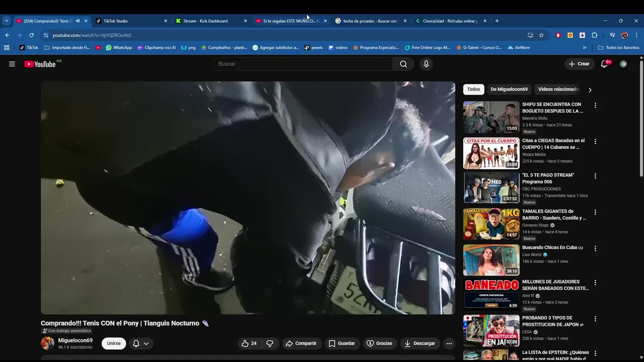Click the video player to pause
Viewport: 644px width, 362px height.
248,198
